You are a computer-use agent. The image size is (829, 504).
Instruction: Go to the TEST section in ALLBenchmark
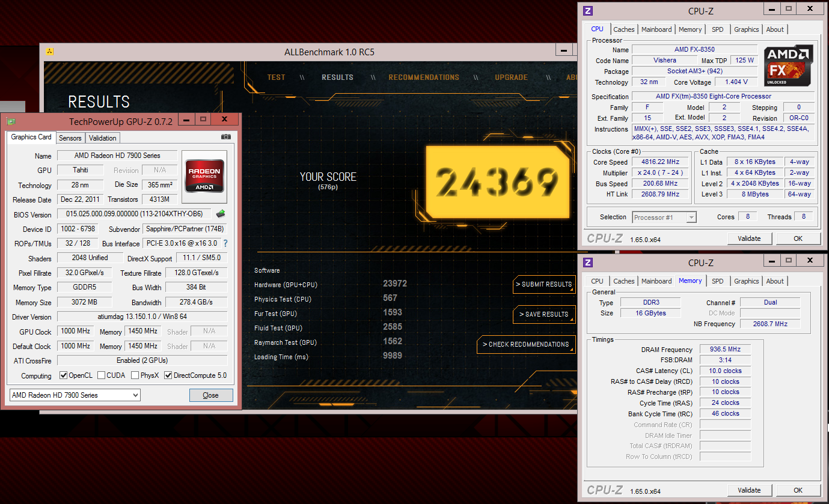[x=277, y=77]
